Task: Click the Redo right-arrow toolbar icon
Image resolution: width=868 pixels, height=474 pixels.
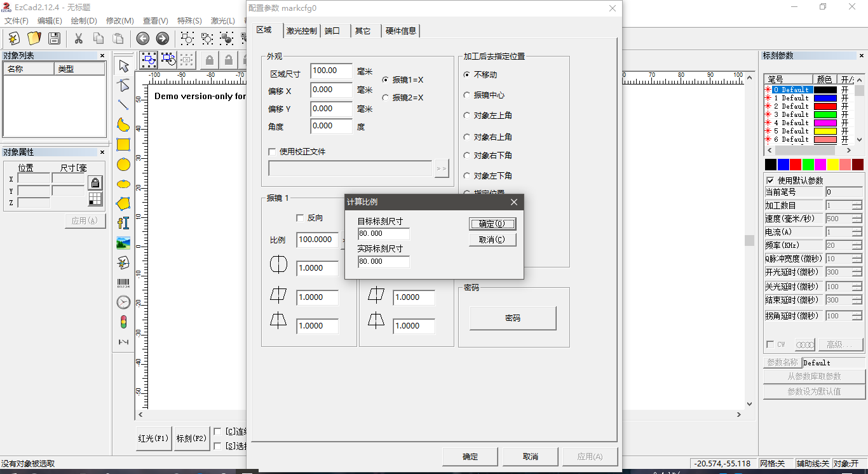Action: pyautogui.click(x=163, y=38)
